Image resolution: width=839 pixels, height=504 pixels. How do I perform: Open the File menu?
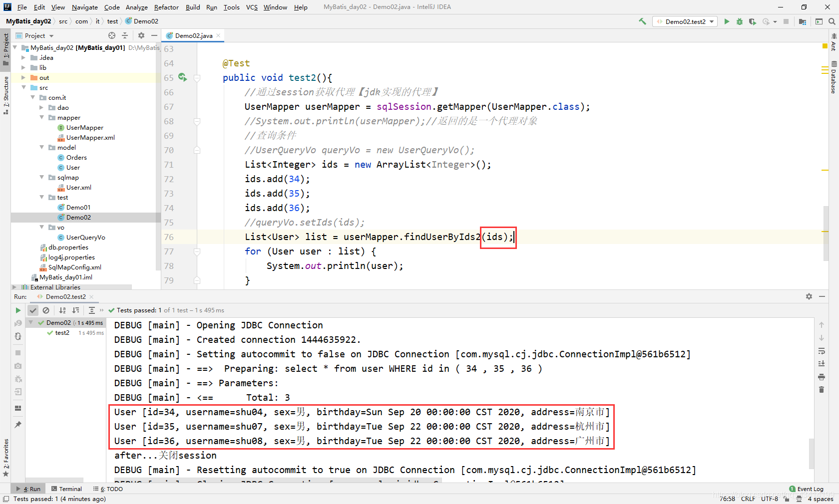coord(22,7)
